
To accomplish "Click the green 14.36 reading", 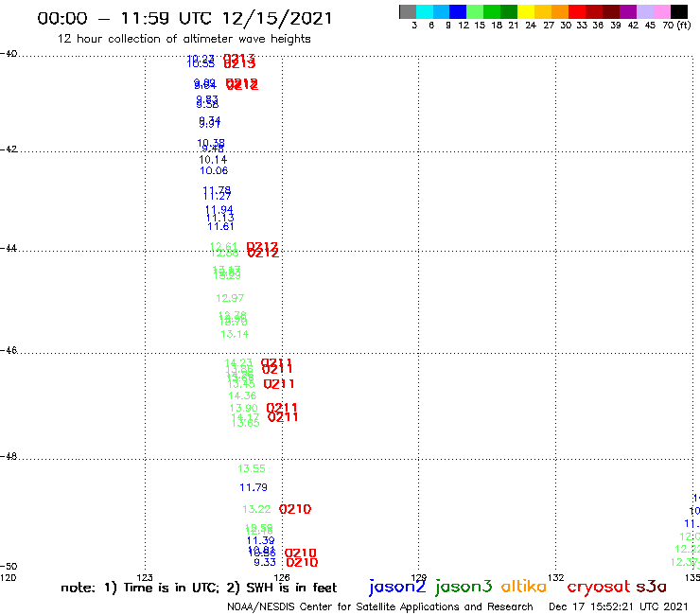I will click(x=242, y=395).
